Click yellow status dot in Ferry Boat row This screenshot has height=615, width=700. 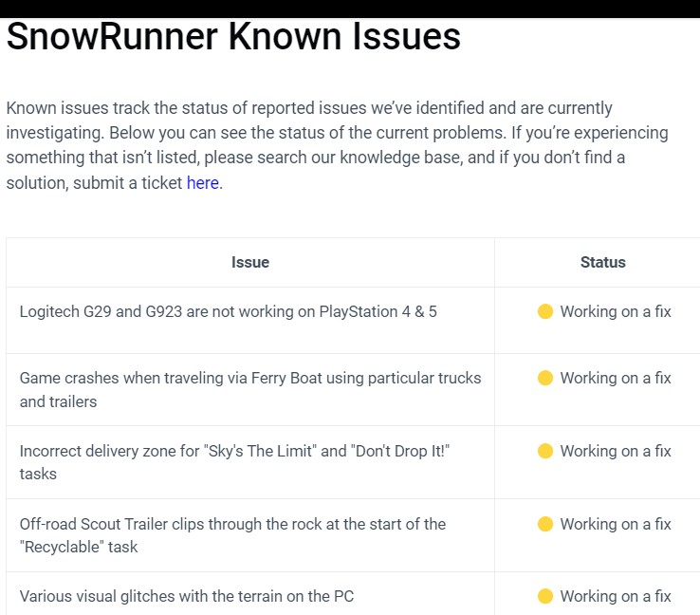(545, 378)
